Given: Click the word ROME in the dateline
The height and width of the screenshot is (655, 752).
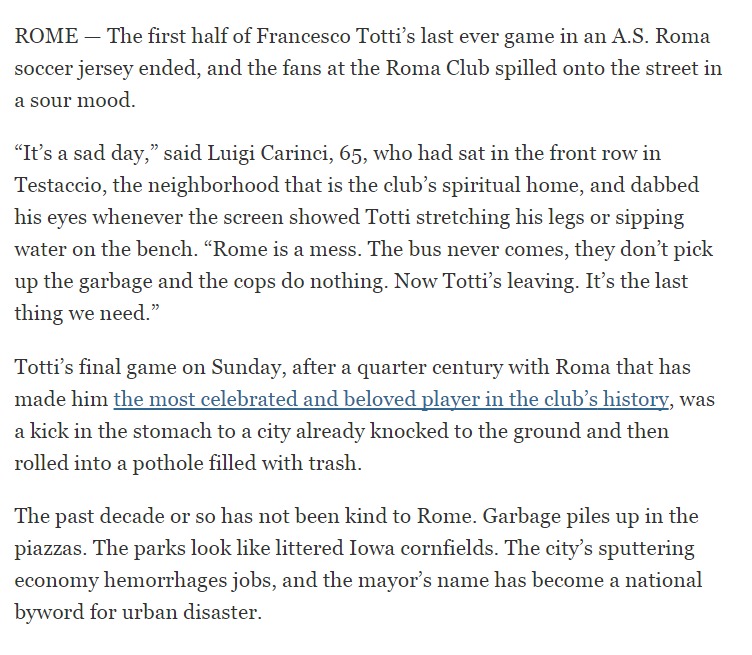Looking at the screenshot, I should [x=47, y=36].
